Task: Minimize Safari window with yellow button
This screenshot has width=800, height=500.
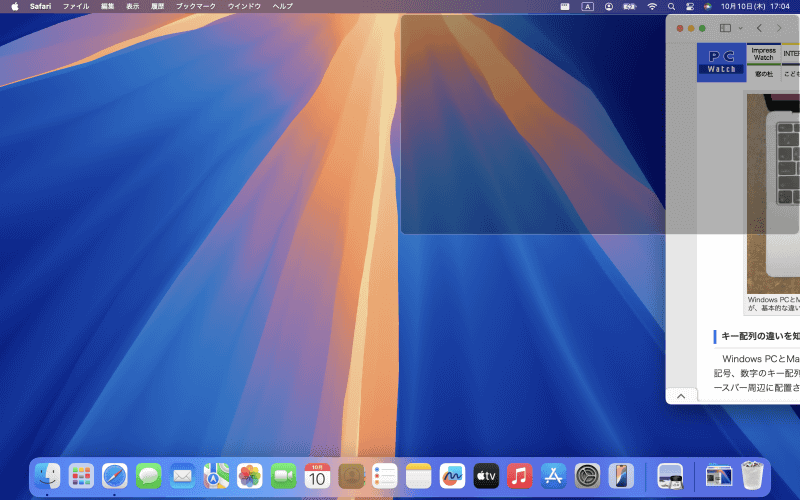Action: tap(691, 29)
